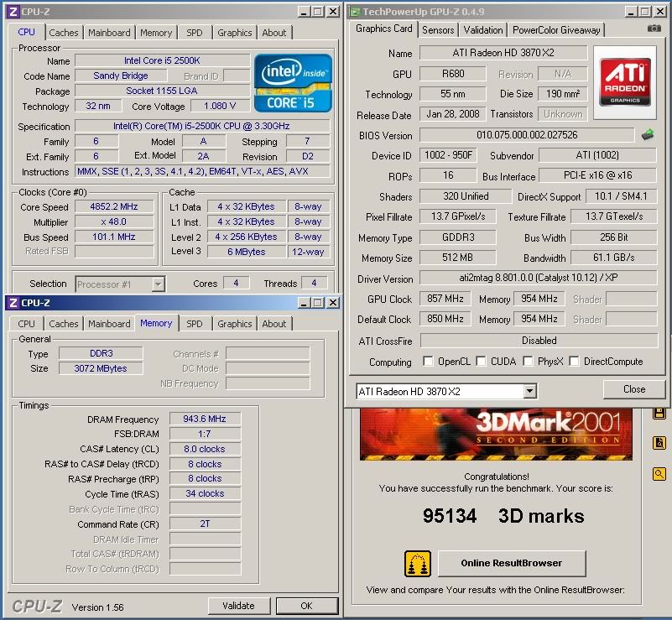The width and height of the screenshot is (672, 620).
Task: Click the CAS# Latency value 8.0 clocks
Action: tap(205, 449)
